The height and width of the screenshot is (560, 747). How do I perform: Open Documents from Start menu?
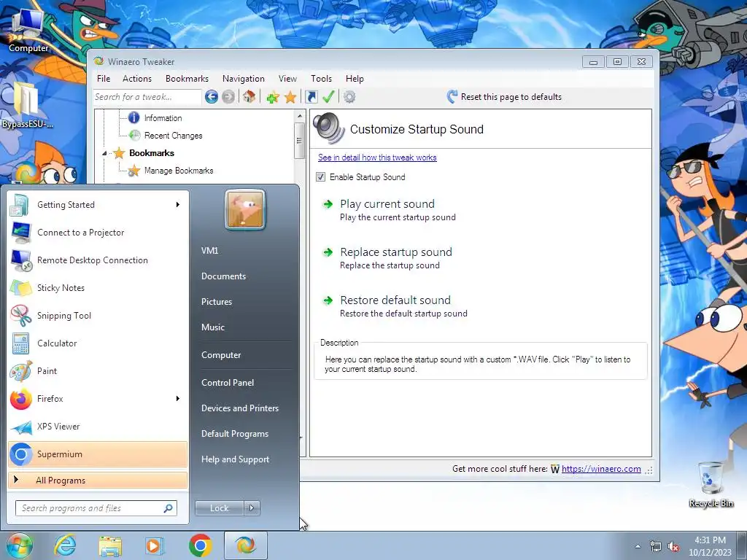click(223, 276)
